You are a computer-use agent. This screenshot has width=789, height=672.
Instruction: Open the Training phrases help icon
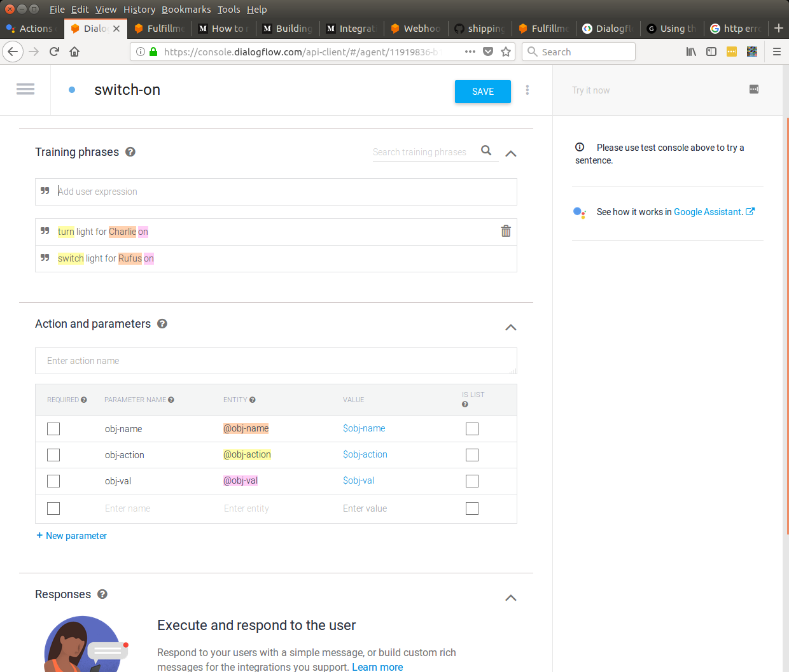(130, 151)
